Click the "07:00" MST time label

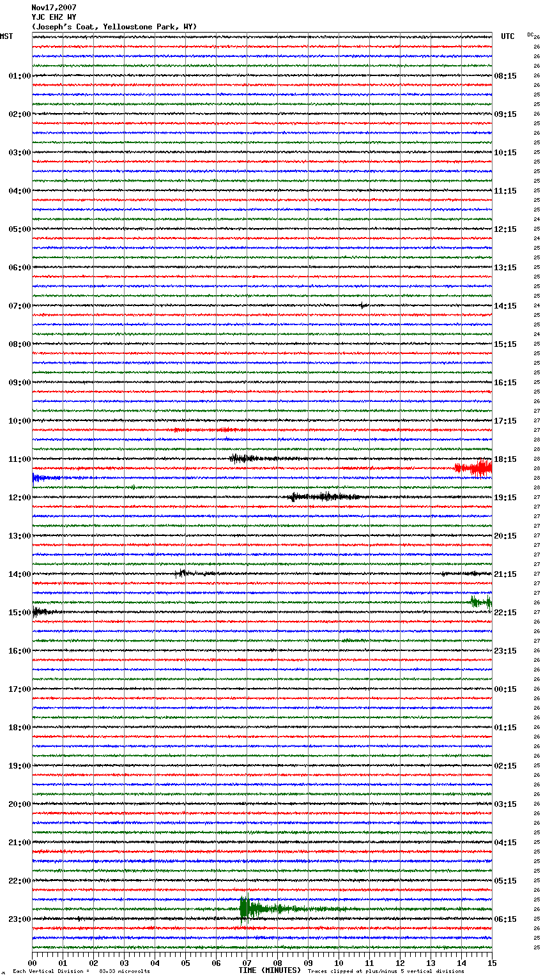(x=19, y=306)
